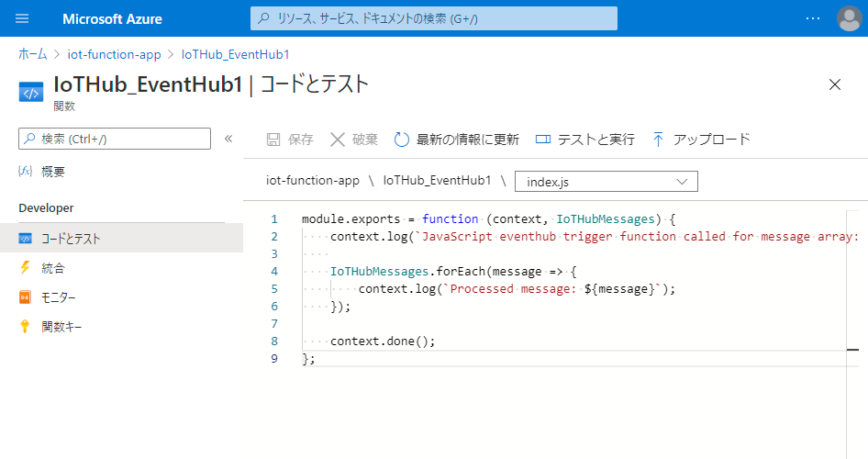Click the sidebar 検索 (Ctrl+/) search box
Image resolution: width=868 pixels, height=459 pixels.
[115, 139]
